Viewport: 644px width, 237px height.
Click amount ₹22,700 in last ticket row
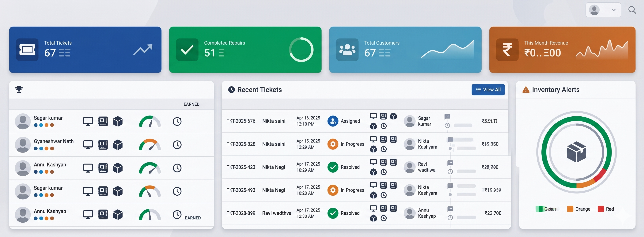point(493,213)
